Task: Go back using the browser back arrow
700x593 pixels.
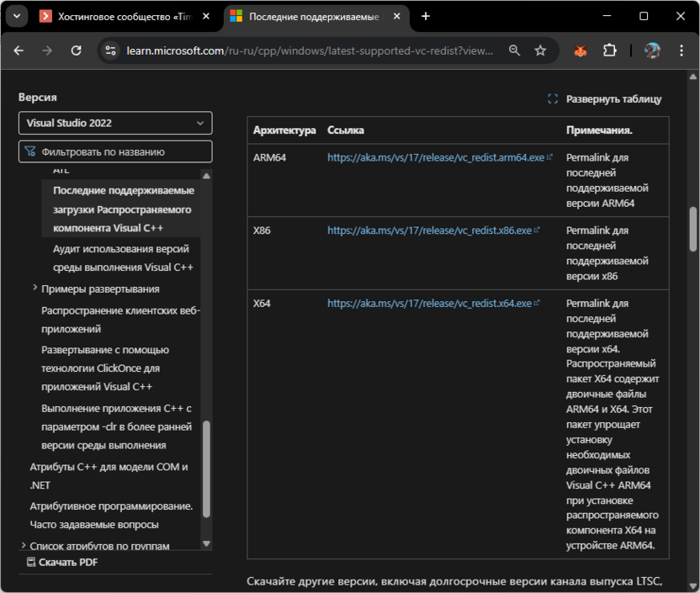Action: [x=19, y=50]
